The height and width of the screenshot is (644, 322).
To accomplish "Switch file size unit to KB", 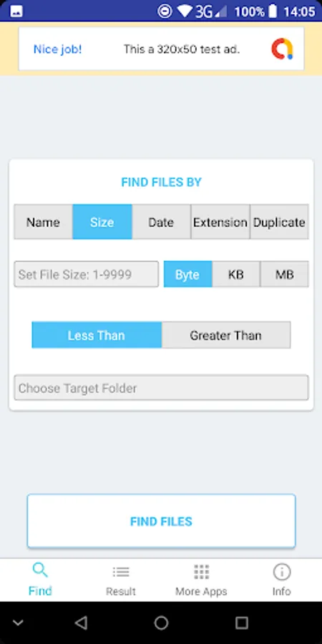I will 235,274.
